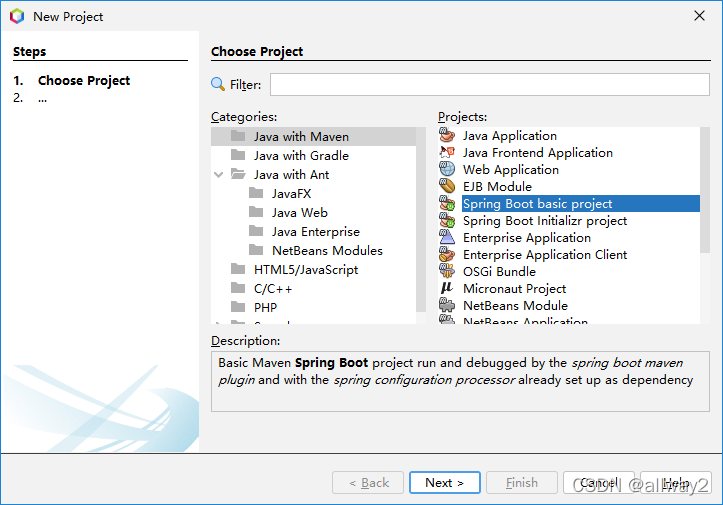
Task: Click the Help button
Action: click(x=676, y=482)
